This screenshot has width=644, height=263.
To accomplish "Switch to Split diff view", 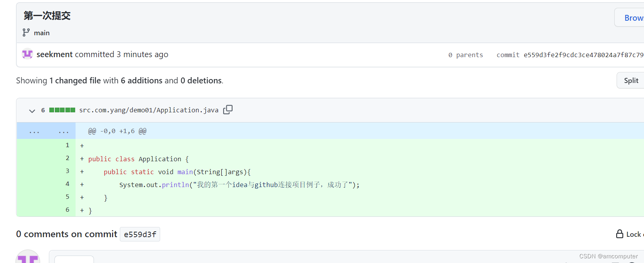I will click(630, 80).
